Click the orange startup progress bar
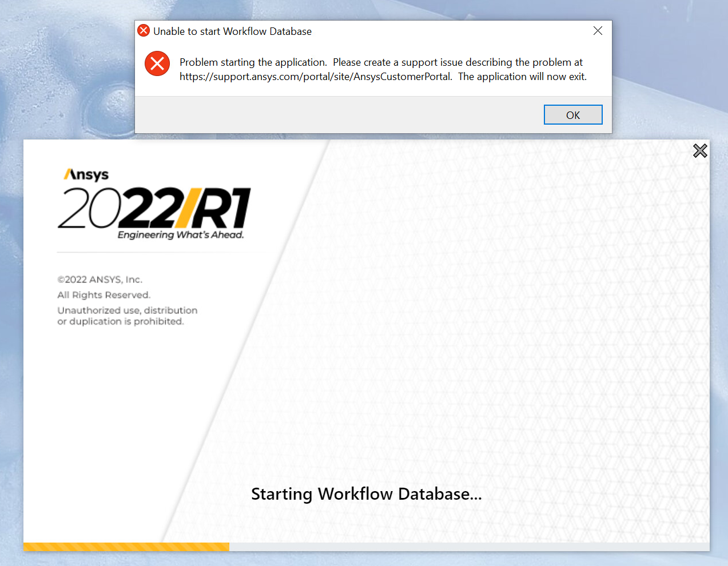 [x=126, y=547]
